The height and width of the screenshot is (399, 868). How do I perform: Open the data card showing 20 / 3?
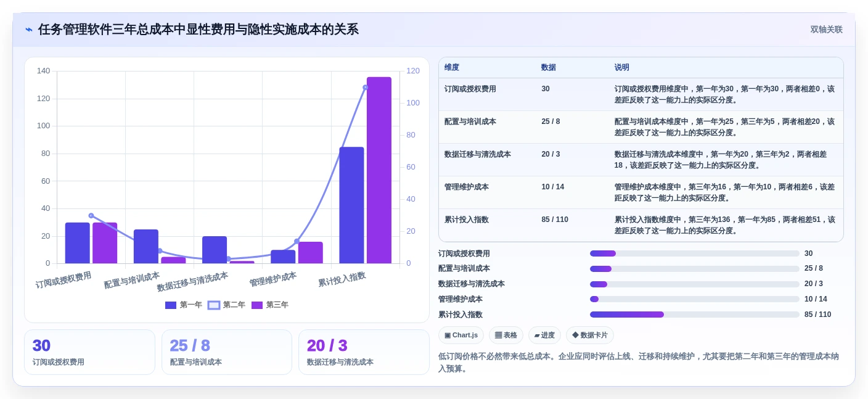364,352
